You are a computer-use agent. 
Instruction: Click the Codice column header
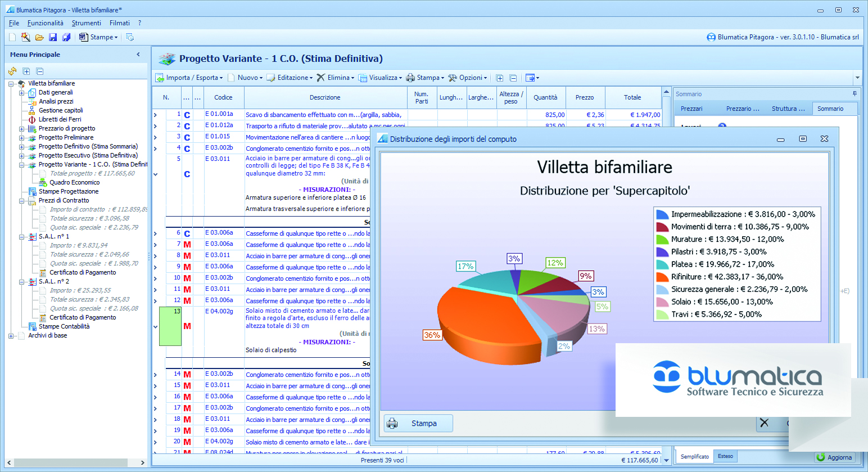coord(223,97)
